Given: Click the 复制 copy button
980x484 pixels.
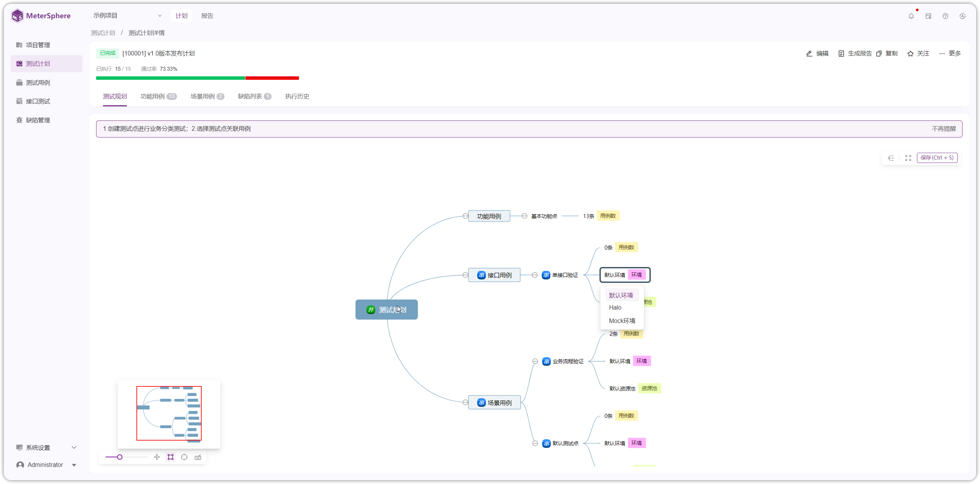Looking at the screenshot, I should 887,53.
